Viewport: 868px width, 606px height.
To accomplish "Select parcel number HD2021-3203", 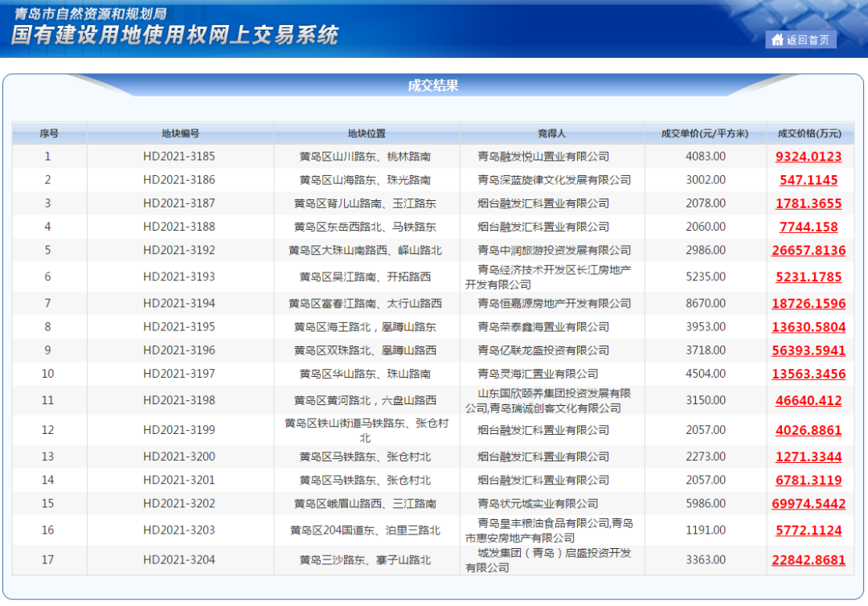I will (x=178, y=530).
